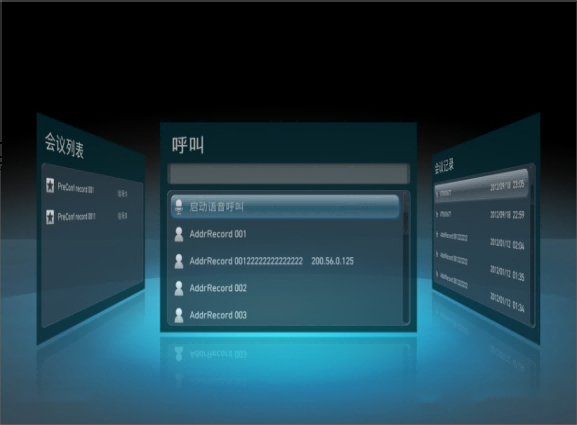This screenshot has height=425, width=577.
Task: Click the call icon of the 23:05 history entry
Action: (x=438, y=193)
